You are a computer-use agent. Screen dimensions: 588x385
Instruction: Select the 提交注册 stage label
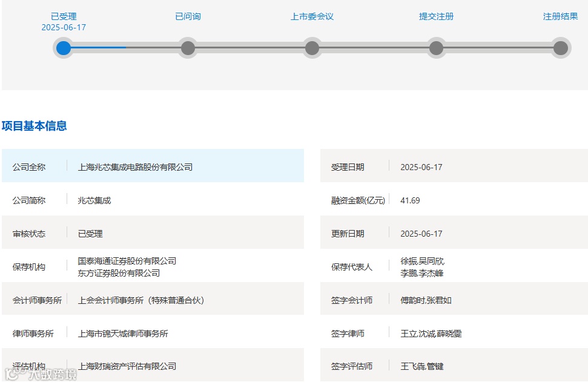coord(436,16)
